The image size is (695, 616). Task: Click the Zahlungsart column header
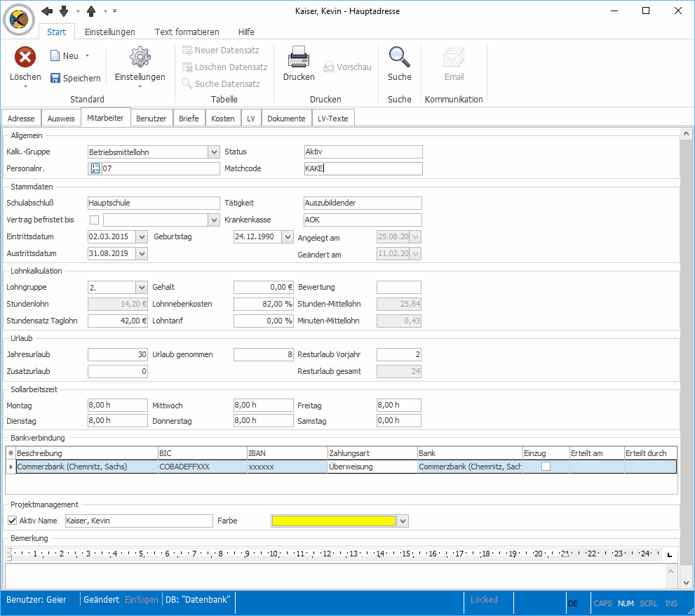[373, 453]
